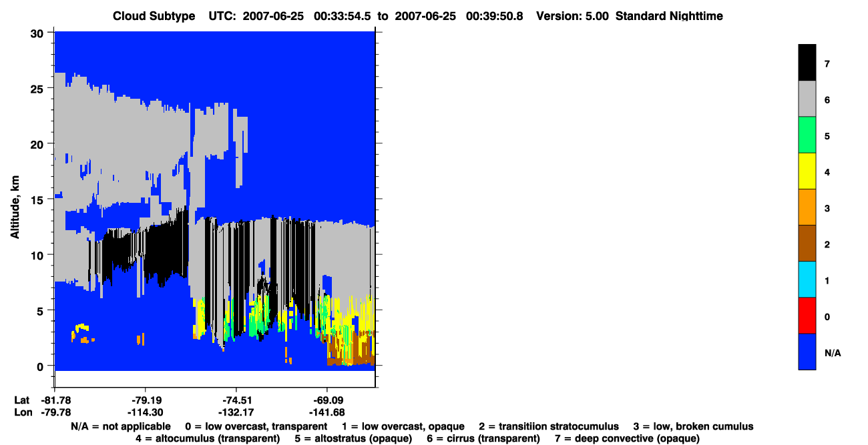Click the longitude value -132.17

click(236, 412)
